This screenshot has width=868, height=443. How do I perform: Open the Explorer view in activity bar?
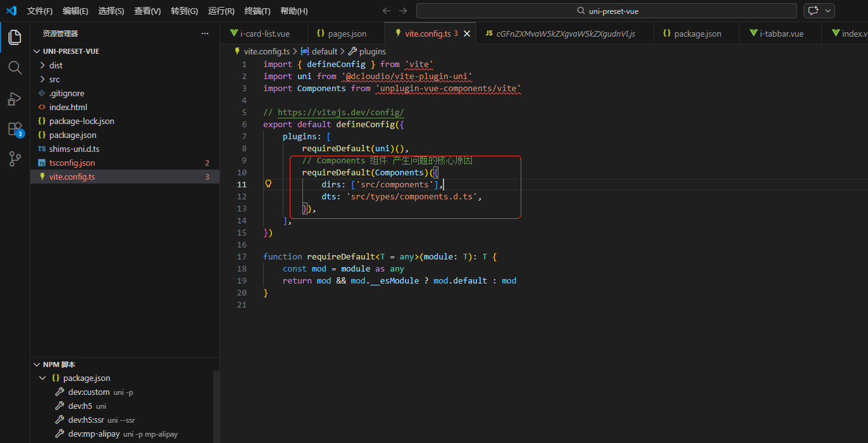coord(15,37)
